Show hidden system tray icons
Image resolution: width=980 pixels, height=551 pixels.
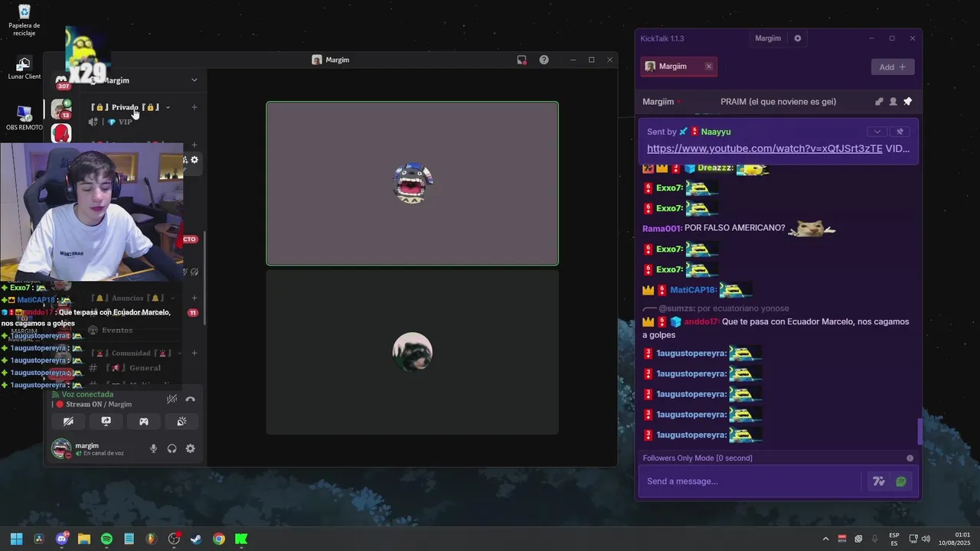825,539
